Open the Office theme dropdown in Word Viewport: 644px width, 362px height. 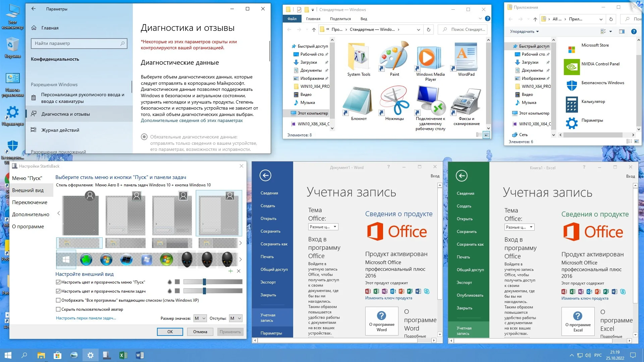point(323,227)
